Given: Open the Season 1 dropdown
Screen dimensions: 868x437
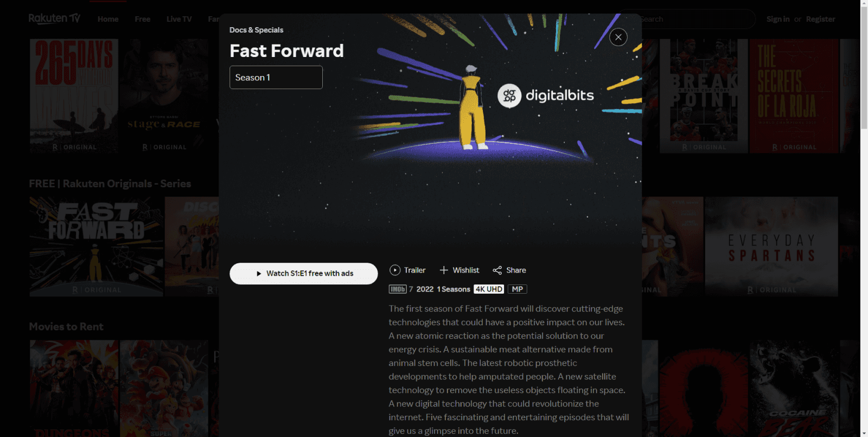Looking at the screenshot, I should pyautogui.click(x=276, y=77).
